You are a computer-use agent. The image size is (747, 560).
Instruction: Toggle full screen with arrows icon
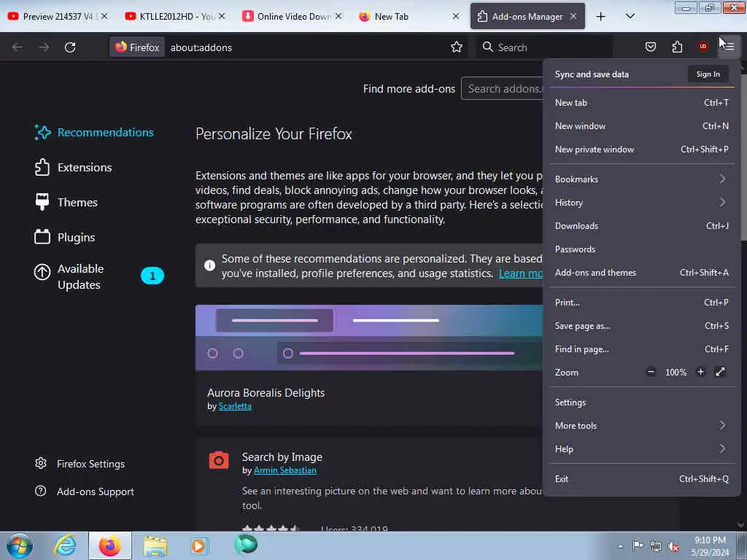(x=720, y=372)
